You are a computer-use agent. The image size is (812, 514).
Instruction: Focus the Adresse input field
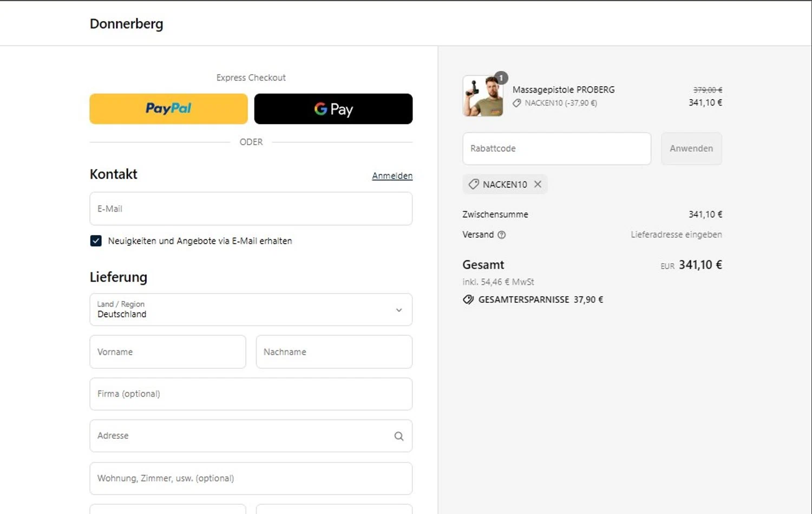pos(251,435)
